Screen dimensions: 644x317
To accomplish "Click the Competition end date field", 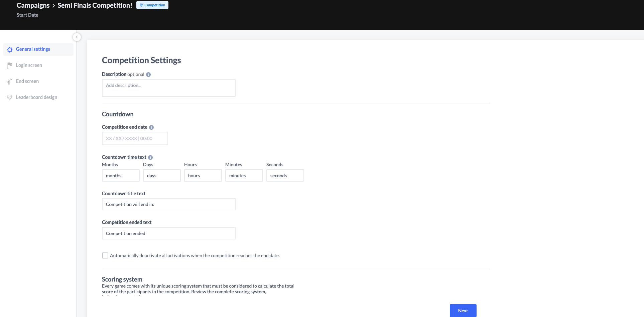I will point(135,138).
